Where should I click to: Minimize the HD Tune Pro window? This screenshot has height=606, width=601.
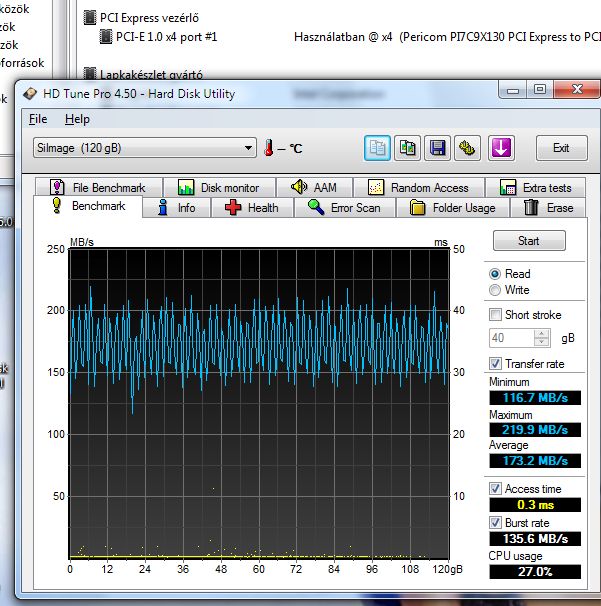[513, 90]
